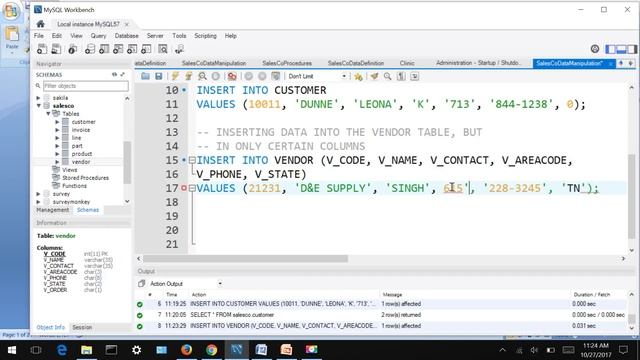Expand the customer table node
The height and width of the screenshot is (360, 640).
57,122
